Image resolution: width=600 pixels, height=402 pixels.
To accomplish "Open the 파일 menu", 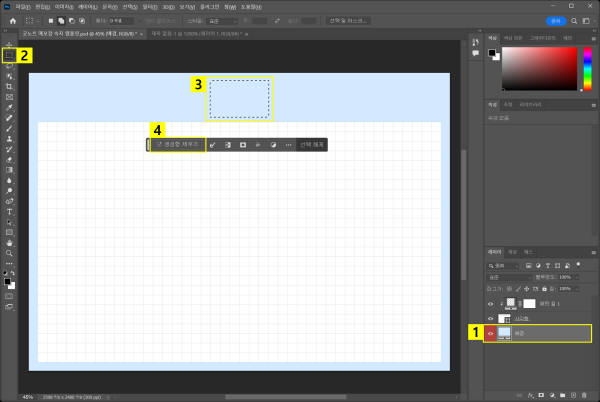I will [23, 7].
